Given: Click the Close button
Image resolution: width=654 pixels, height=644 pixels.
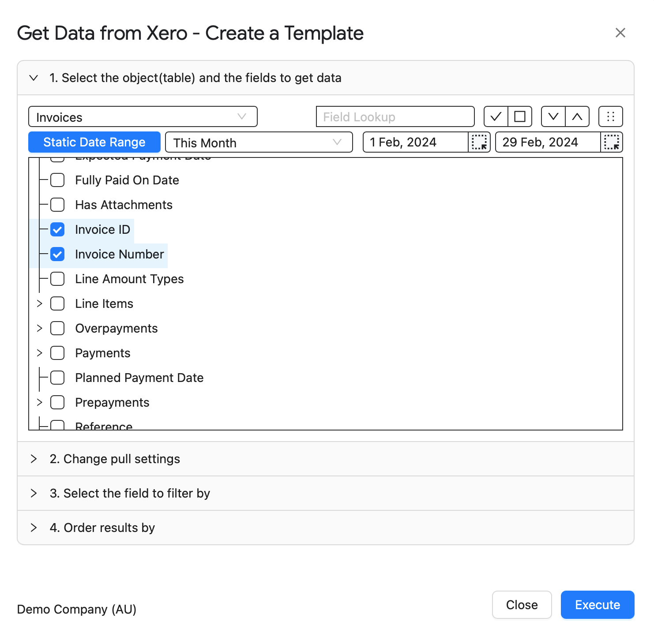Looking at the screenshot, I should click(522, 605).
